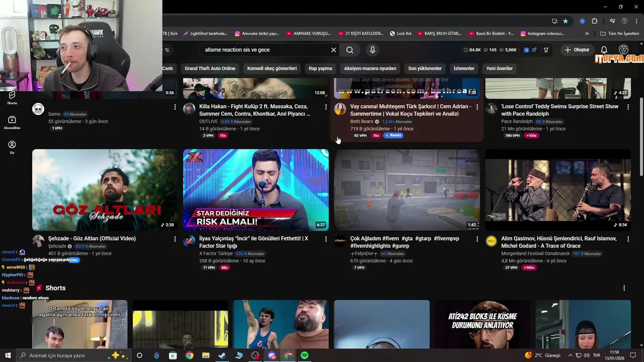644x362 pixels.
Task: Open Morgenland Festival channel avatar
Action: pos(491,241)
